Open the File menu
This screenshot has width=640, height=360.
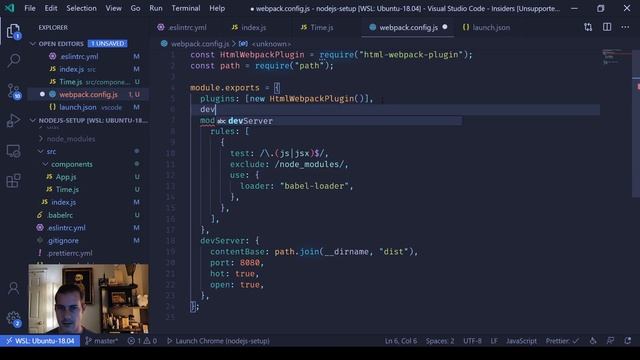coord(30,8)
